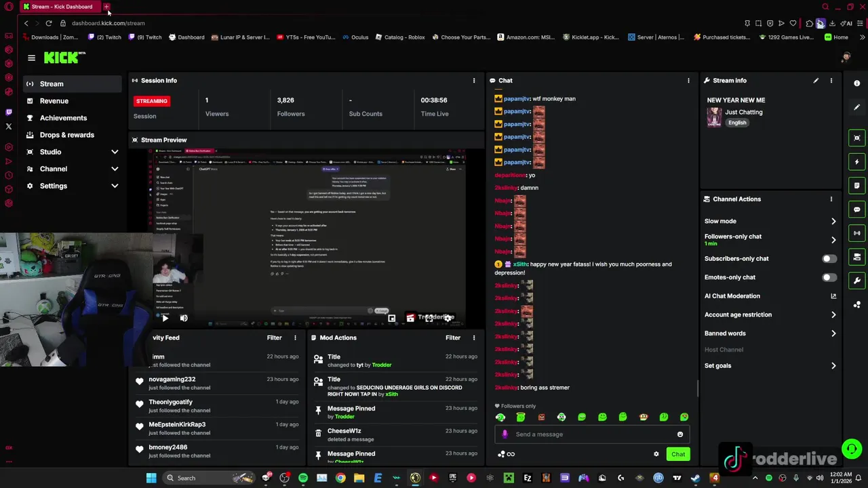The image size is (868, 488).
Task: Click Filter in Mod Actions panel
Action: [453, 338]
